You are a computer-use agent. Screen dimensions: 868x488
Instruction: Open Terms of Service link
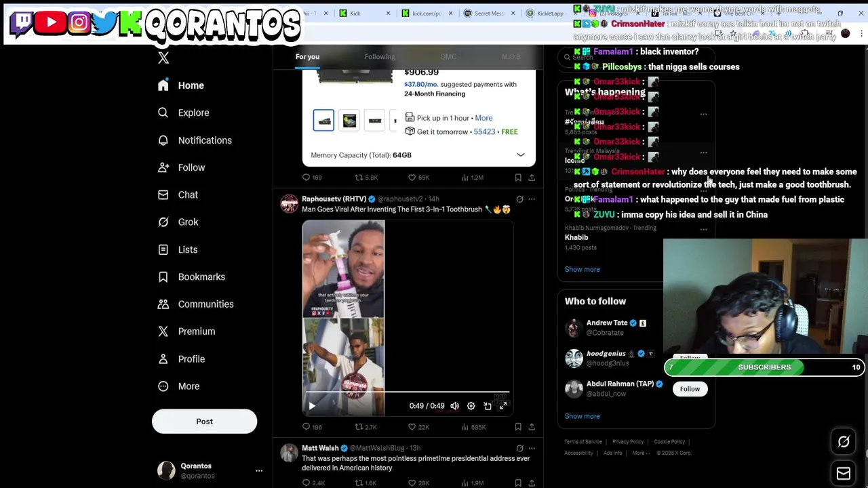point(583,442)
